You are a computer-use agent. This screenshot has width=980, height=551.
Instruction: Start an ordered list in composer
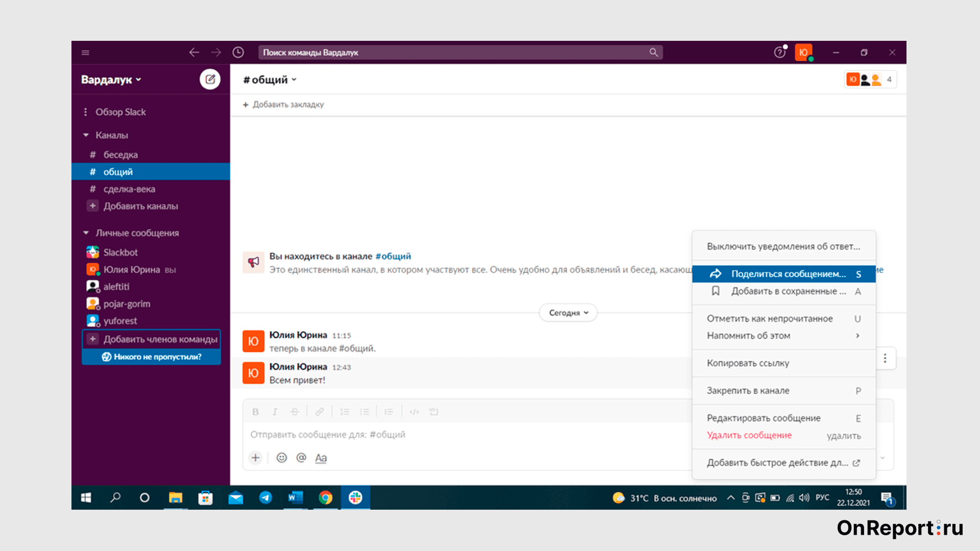[x=345, y=412]
